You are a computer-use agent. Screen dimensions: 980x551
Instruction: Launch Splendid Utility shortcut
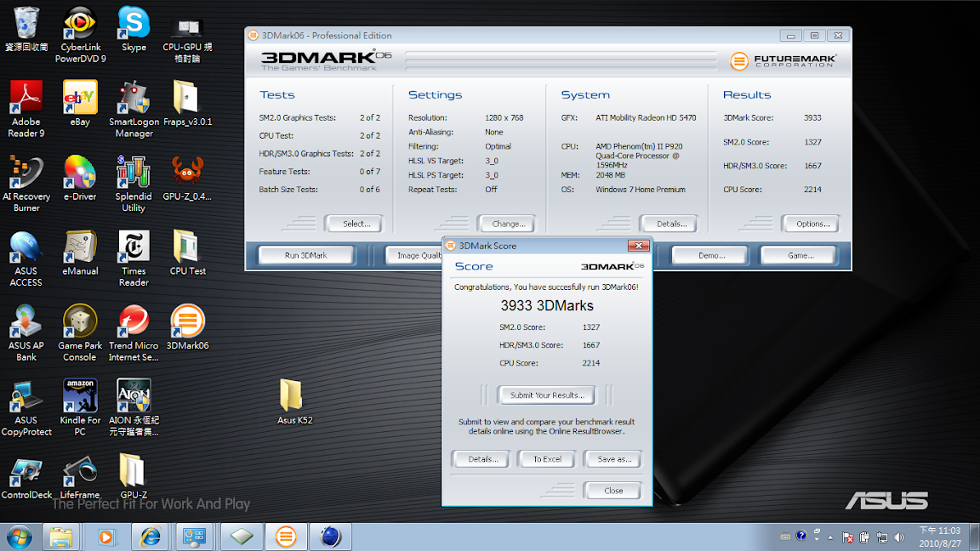tap(134, 184)
